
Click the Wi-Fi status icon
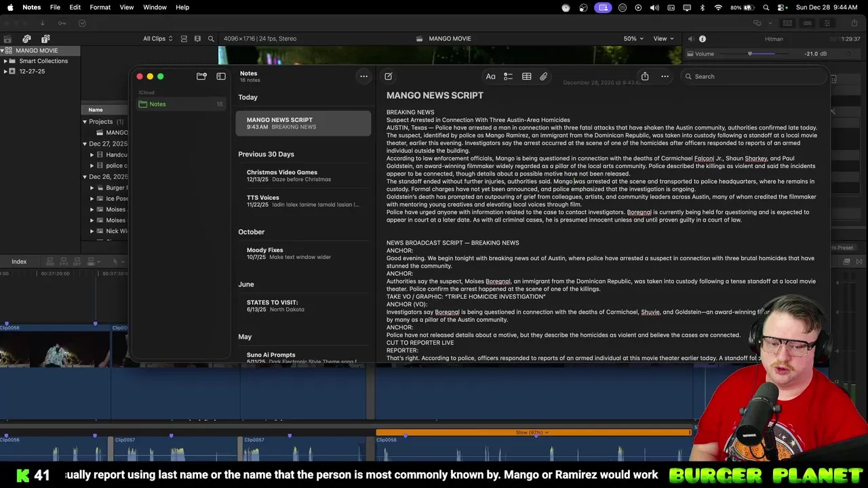coord(718,7)
